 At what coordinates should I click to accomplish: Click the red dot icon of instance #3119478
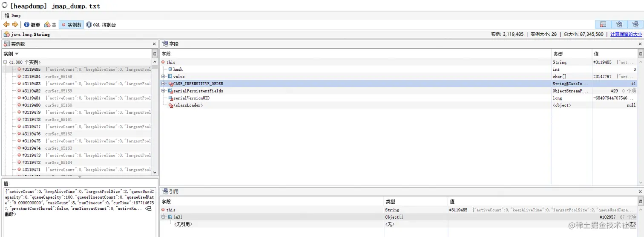pyautogui.click(x=19, y=119)
